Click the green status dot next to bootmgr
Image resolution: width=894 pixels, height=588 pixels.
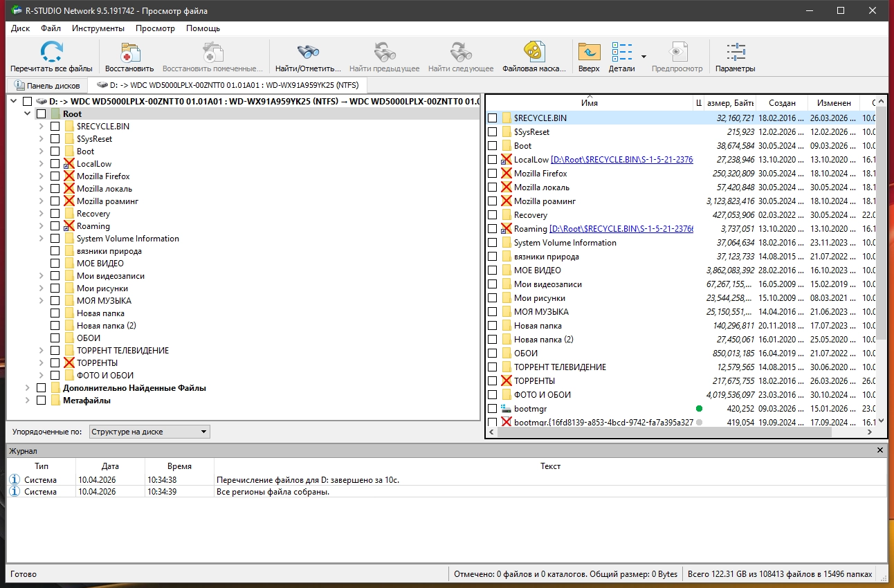(699, 409)
